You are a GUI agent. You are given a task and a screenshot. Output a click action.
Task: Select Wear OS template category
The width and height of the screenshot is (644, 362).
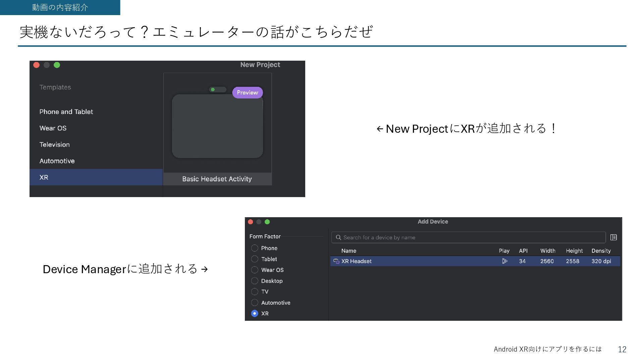click(53, 128)
